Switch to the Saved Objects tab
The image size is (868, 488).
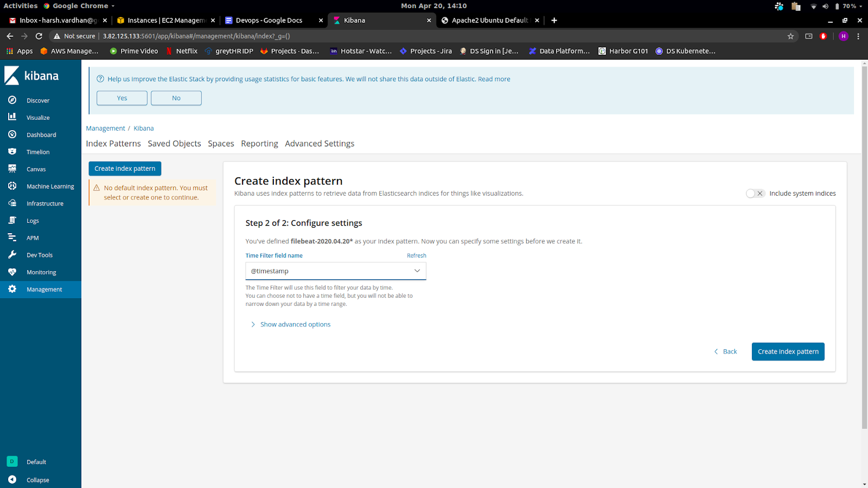point(174,144)
